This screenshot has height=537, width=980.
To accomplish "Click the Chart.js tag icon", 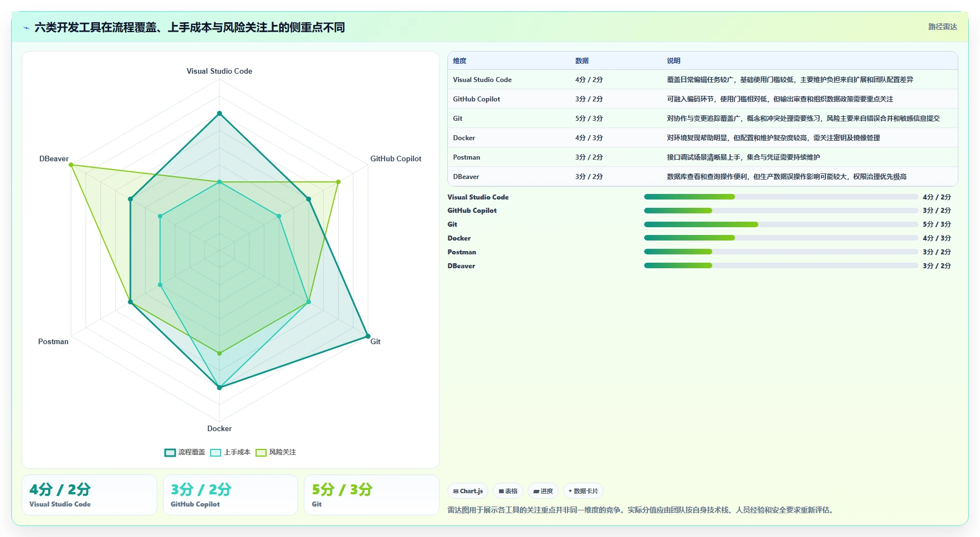I will 456,491.
